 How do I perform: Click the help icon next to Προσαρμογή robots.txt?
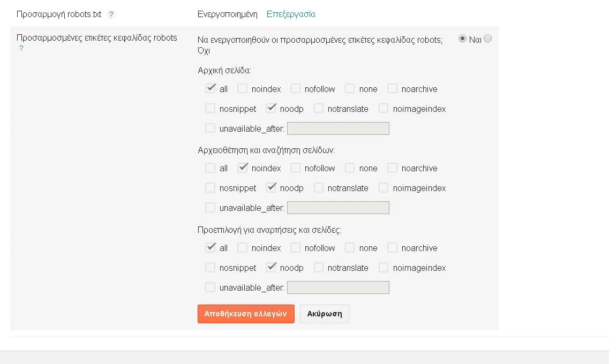tap(111, 14)
